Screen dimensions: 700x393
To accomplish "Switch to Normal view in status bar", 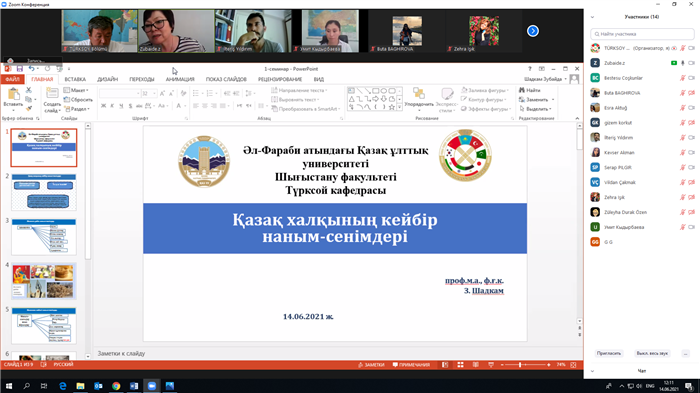I will pos(445,365).
